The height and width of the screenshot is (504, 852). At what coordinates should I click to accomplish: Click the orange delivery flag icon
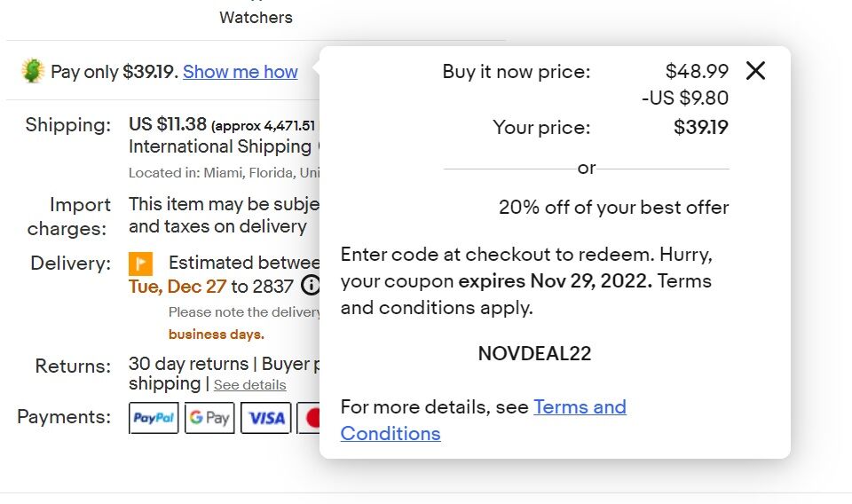point(141,264)
